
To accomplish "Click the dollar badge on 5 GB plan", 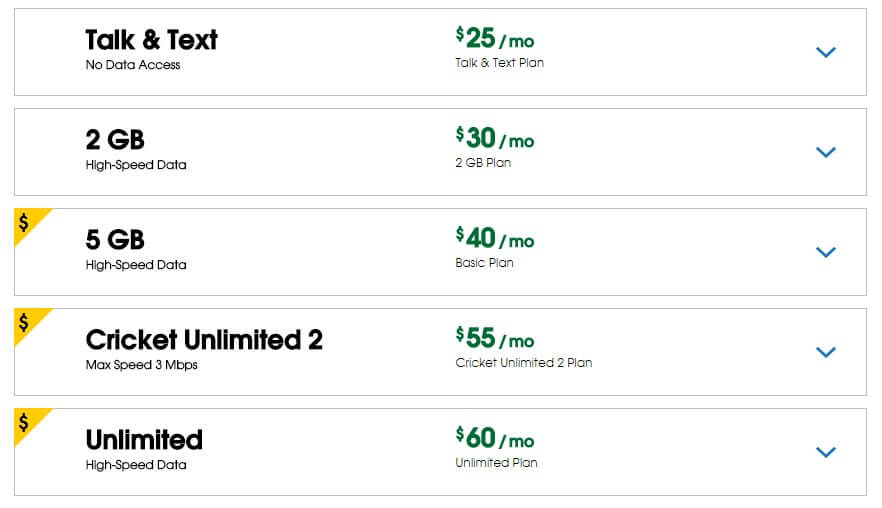I will [x=24, y=222].
